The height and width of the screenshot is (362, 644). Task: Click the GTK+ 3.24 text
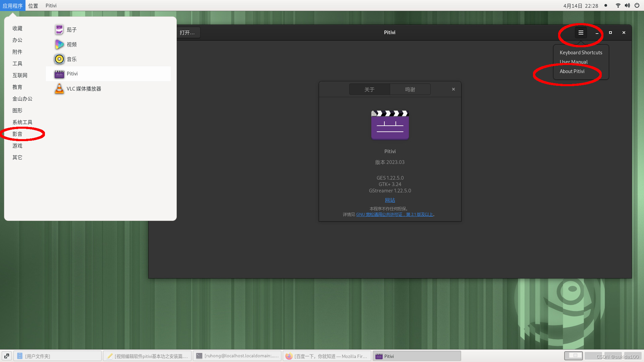coord(390,184)
